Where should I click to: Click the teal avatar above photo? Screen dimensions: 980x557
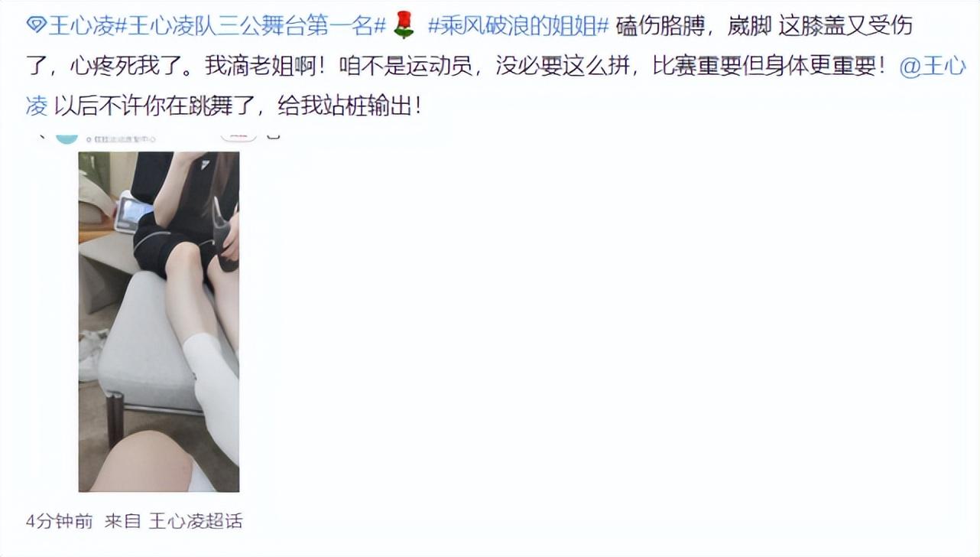67,138
